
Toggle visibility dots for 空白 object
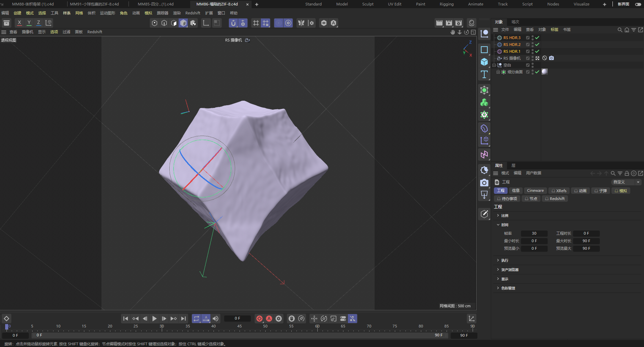point(533,65)
